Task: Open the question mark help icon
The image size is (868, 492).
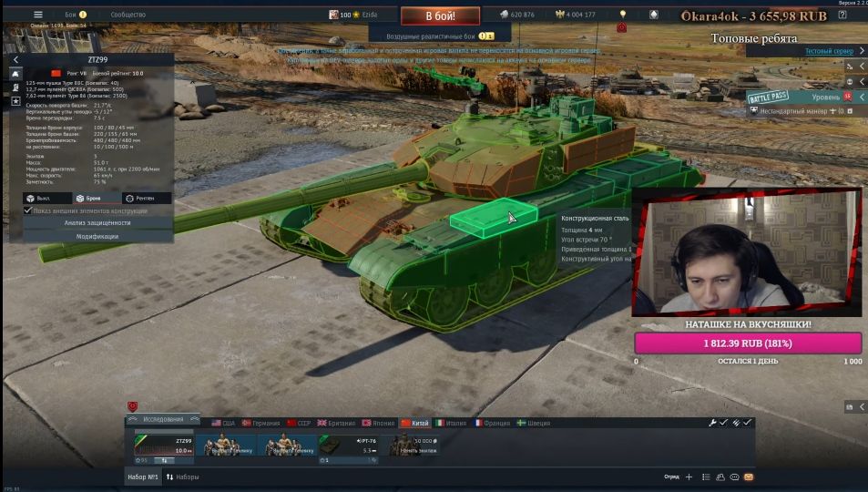Action: coord(842,15)
